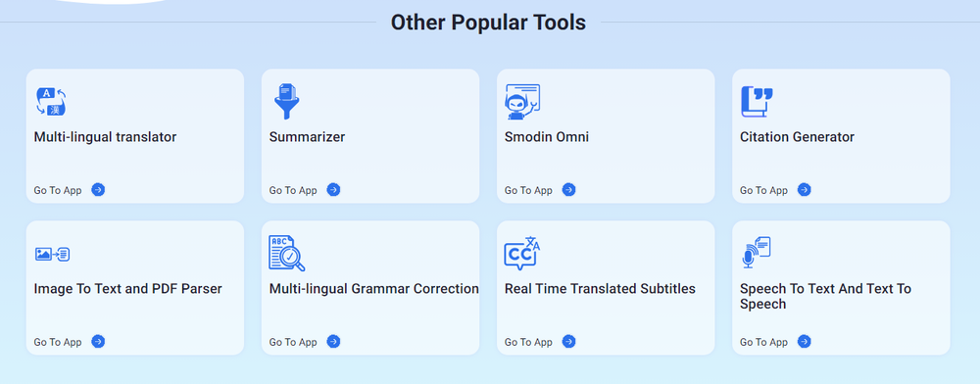Open Go To App for Grammar Correction
Viewport: 980px width, 384px height.
(305, 342)
